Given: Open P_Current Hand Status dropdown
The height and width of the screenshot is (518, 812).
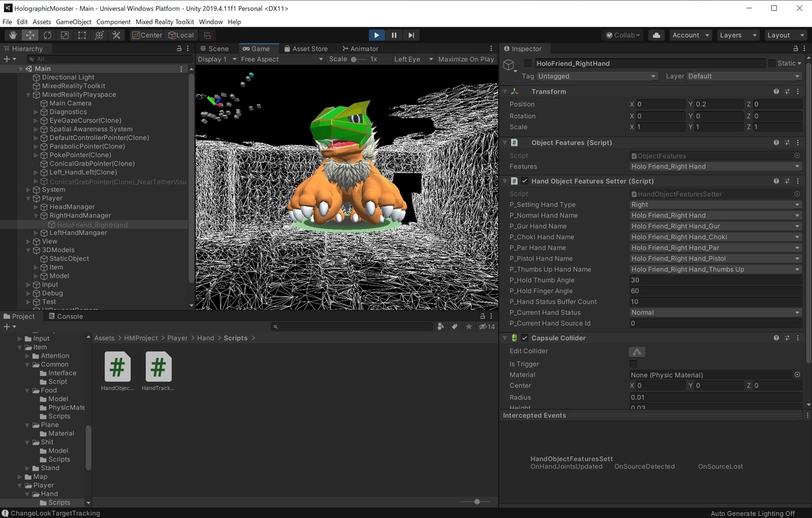Looking at the screenshot, I should click(716, 312).
